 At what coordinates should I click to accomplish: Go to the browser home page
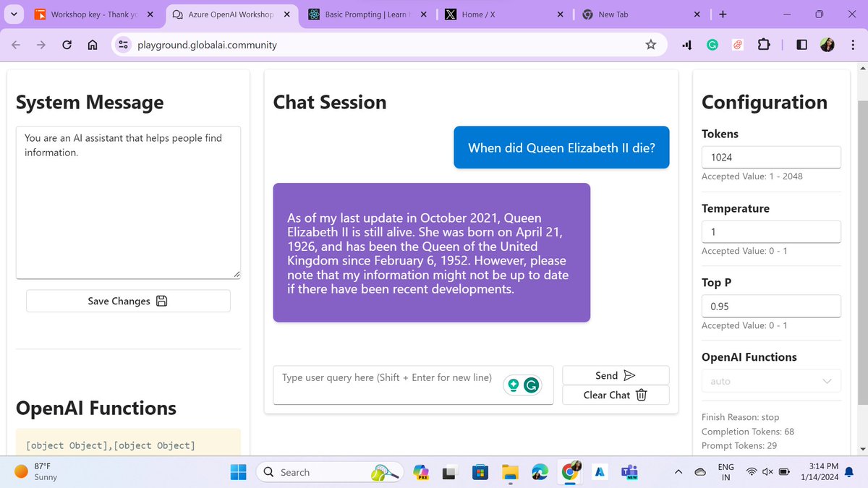(92, 45)
